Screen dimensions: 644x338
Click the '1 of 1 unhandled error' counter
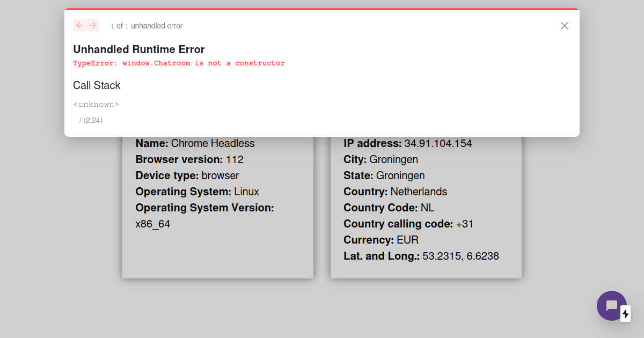click(x=147, y=26)
